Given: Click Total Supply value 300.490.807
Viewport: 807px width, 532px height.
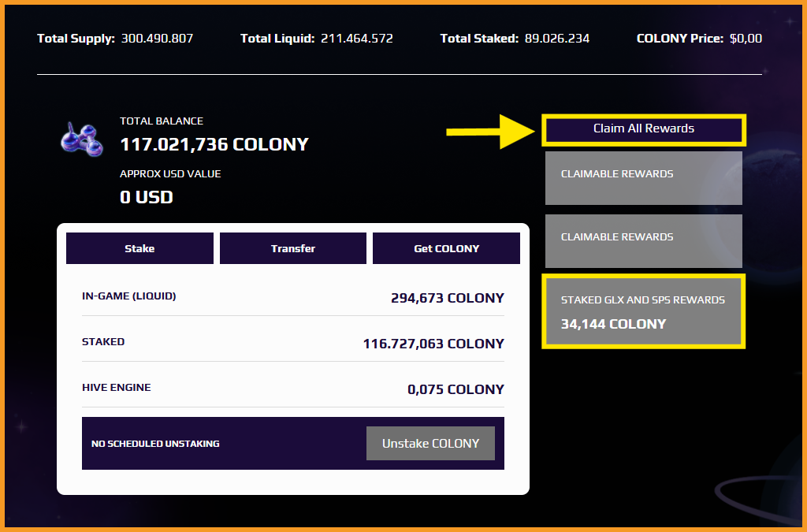Looking at the screenshot, I should point(157,39).
